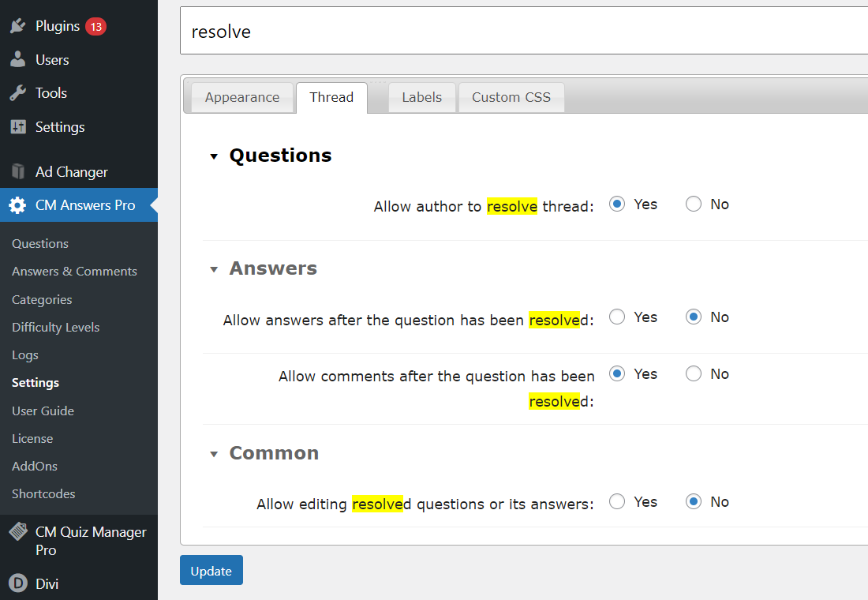Screen dimensions: 868x600
Task: Open User Guide submenu link
Action: (43, 411)
